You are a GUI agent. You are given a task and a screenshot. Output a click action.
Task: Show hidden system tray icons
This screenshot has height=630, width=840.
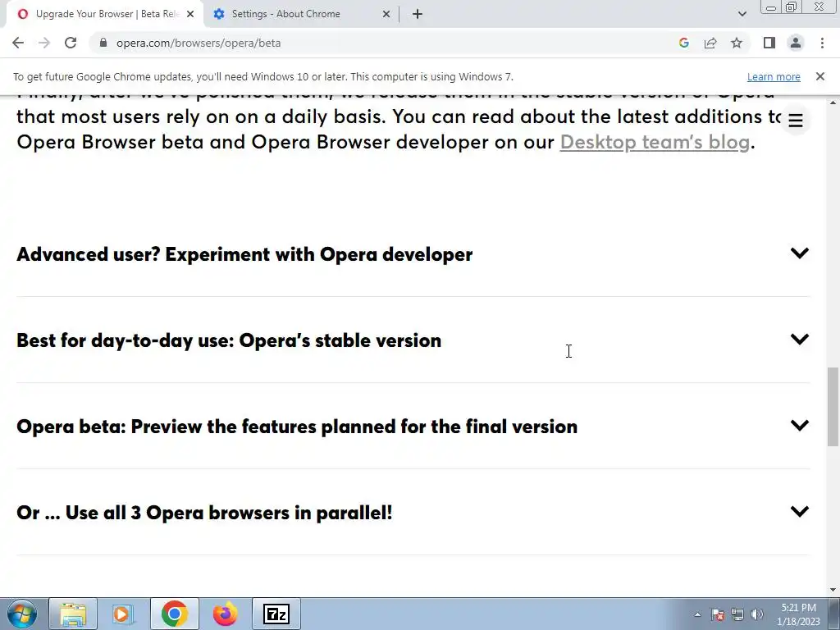click(697, 615)
